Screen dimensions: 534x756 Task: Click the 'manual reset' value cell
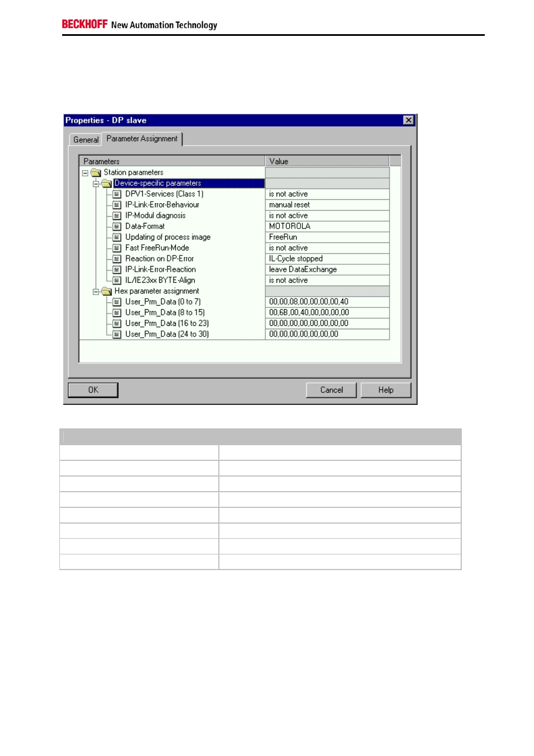click(x=327, y=205)
